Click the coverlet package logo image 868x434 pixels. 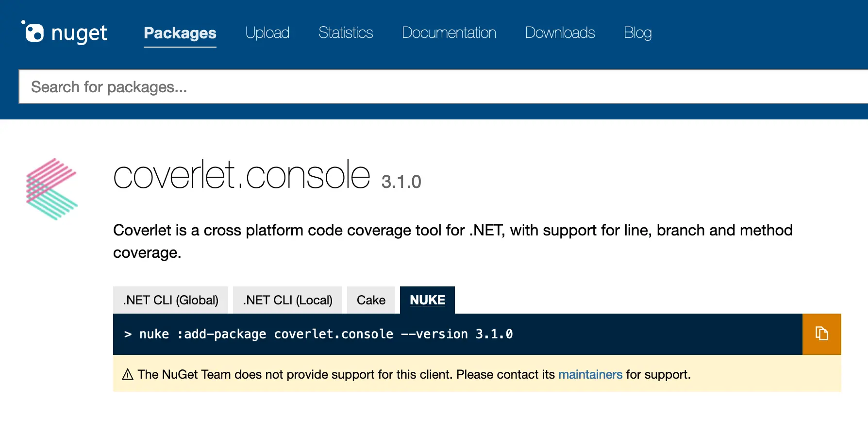click(x=51, y=189)
